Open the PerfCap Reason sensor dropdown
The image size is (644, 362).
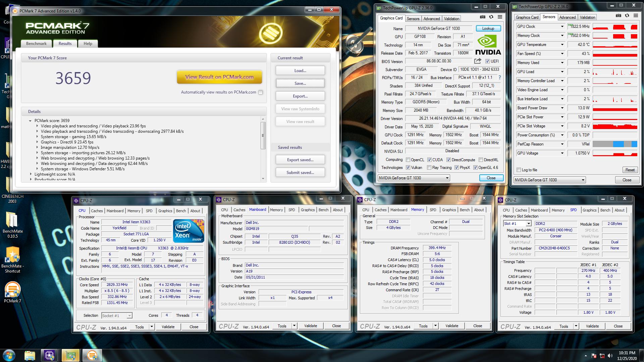point(562,144)
